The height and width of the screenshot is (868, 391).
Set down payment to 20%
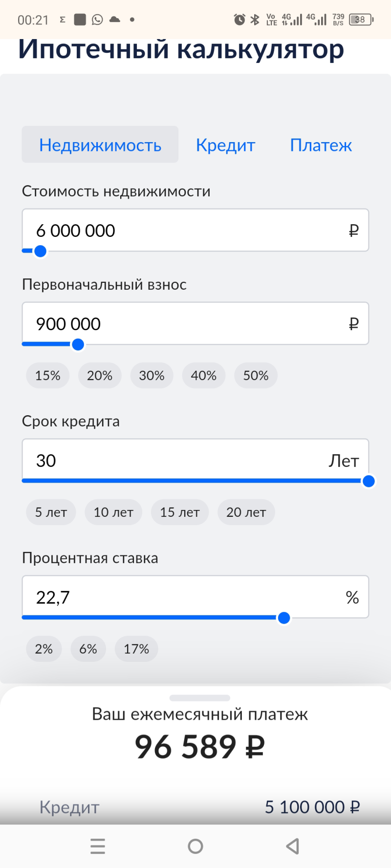(100, 376)
